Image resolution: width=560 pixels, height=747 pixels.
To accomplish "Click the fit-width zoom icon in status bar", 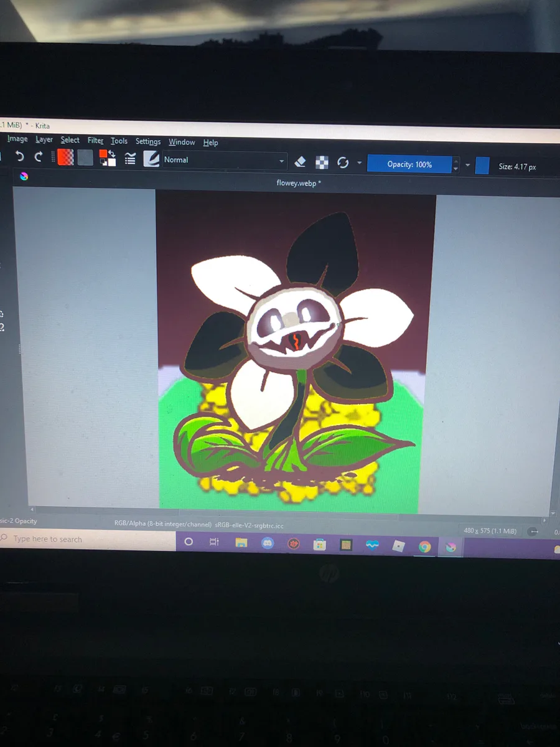I will 534,532.
